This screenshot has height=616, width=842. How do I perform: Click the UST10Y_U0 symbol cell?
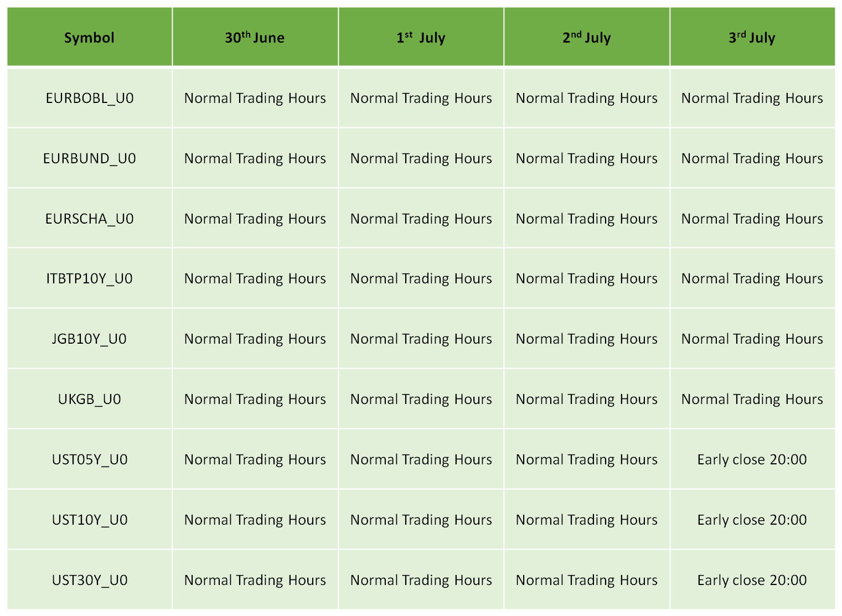click(90, 520)
